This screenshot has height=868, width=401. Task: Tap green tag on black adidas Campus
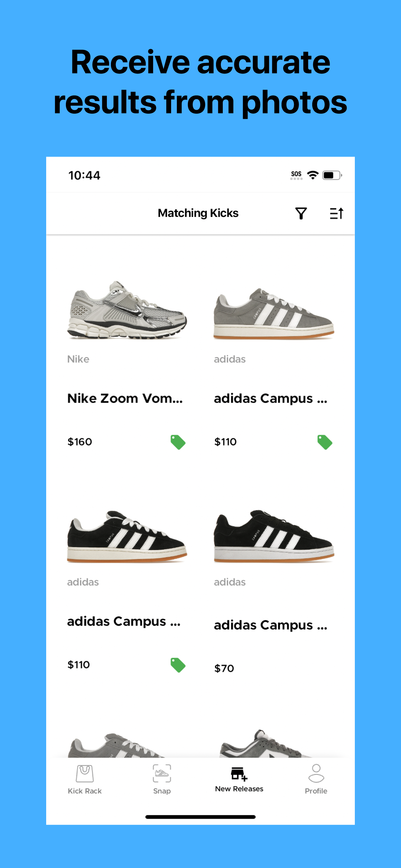(x=178, y=665)
